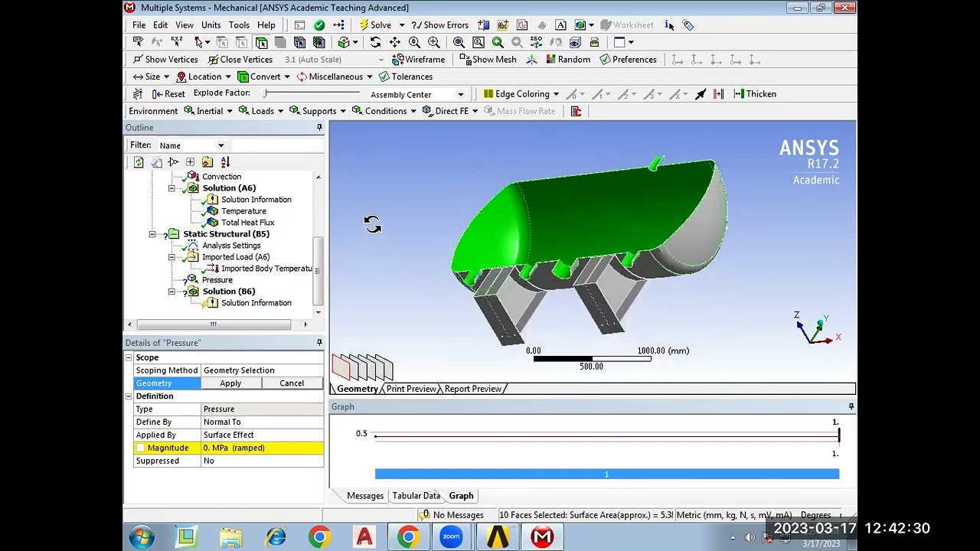Open Google Chrome from the taskbar
Screen dimensions: 980x551
point(319,537)
